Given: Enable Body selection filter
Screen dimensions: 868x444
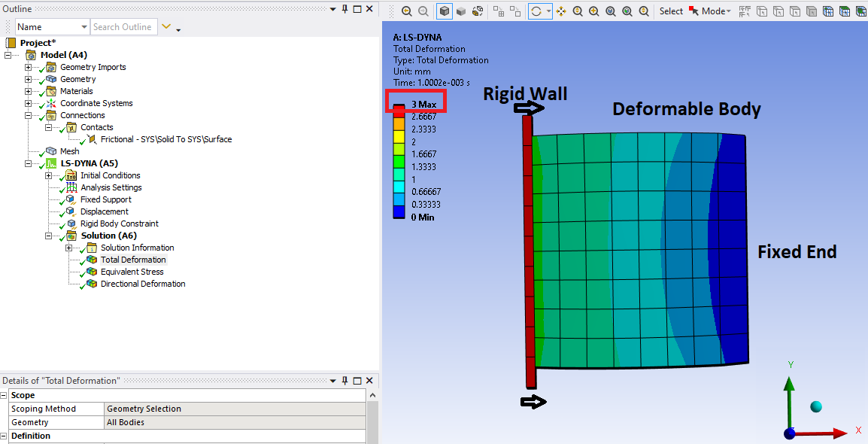Looking at the screenshot, I should point(812,11).
